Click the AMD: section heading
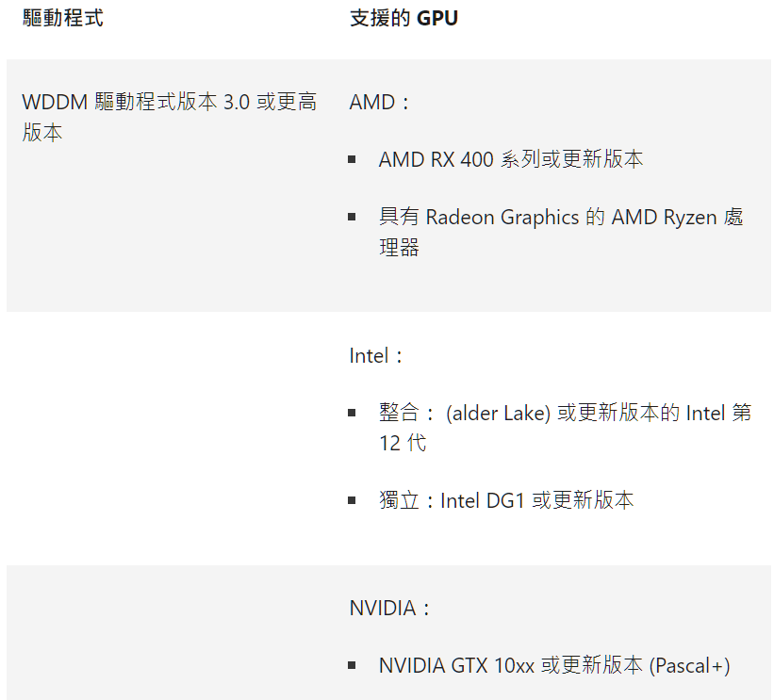The width and height of the screenshot is (774, 700). click(379, 102)
